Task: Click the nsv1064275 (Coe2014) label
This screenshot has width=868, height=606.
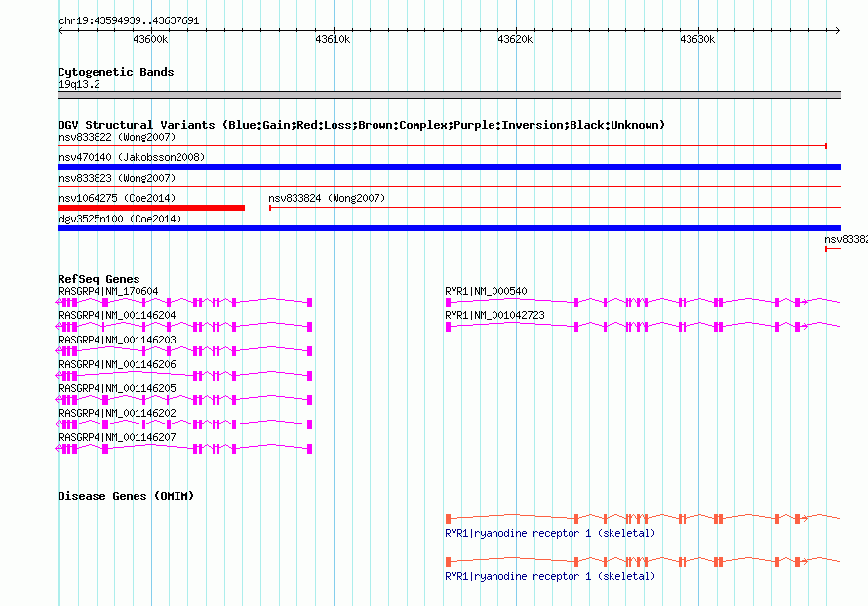Action: pyautogui.click(x=117, y=198)
